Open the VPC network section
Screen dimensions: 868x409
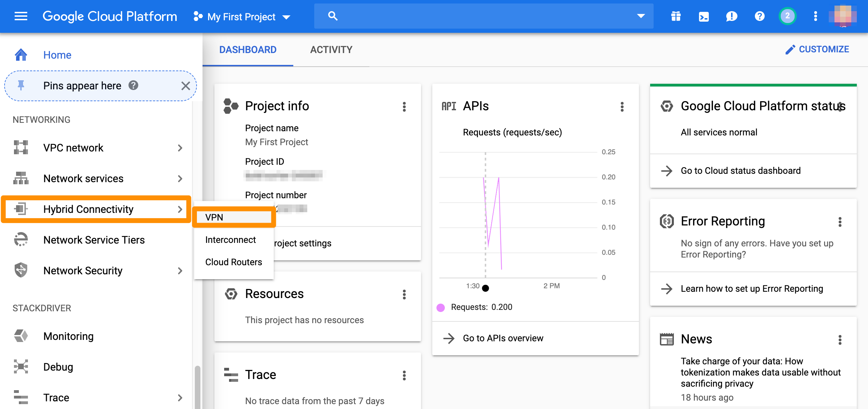coord(73,147)
